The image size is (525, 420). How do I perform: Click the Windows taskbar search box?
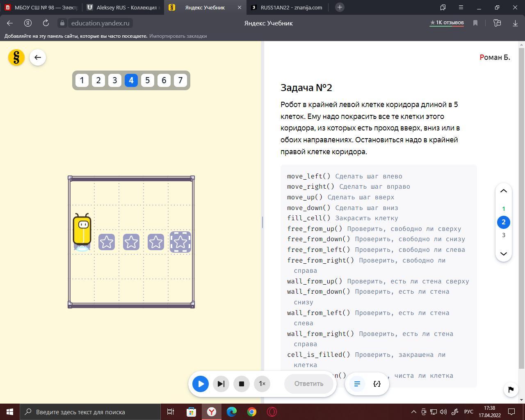90,412
